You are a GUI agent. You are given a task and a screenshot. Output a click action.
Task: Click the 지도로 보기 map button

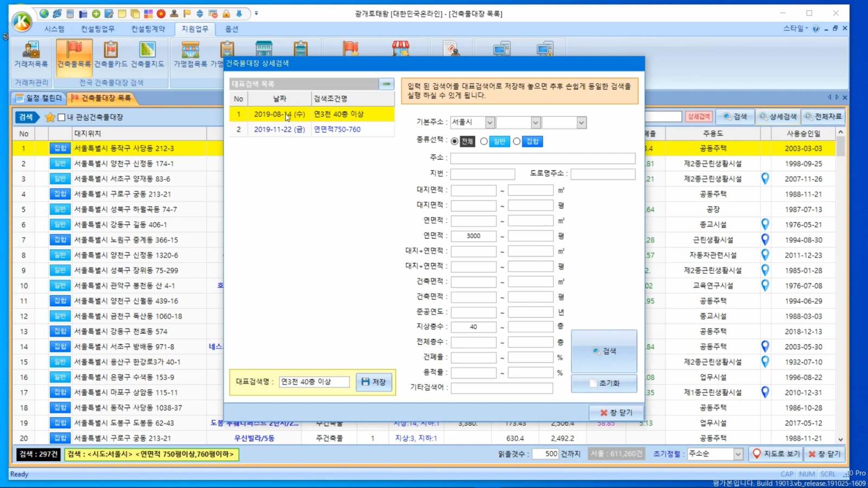click(776, 454)
